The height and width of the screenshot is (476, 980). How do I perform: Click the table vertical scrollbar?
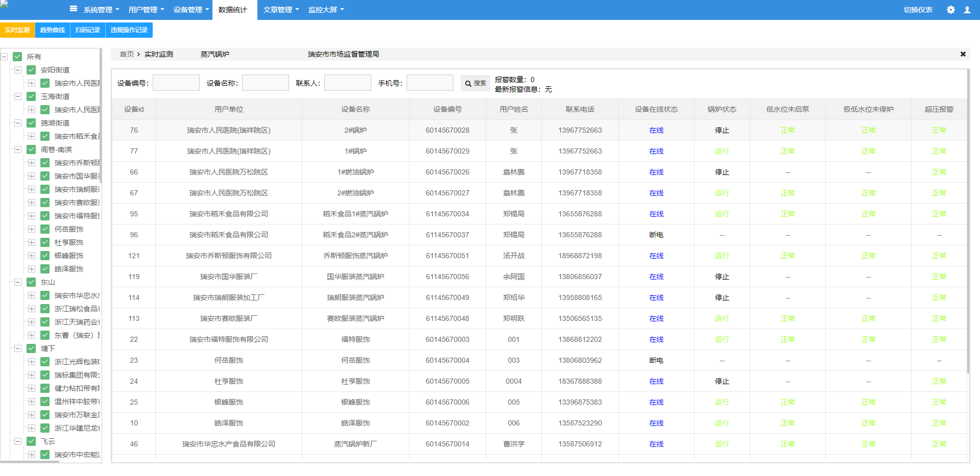pyautogui.click(x=968, y=222)
